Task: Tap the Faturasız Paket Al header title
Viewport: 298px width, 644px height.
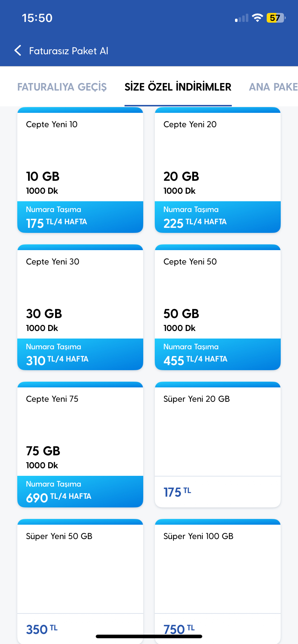Action: tap(68, 51)
